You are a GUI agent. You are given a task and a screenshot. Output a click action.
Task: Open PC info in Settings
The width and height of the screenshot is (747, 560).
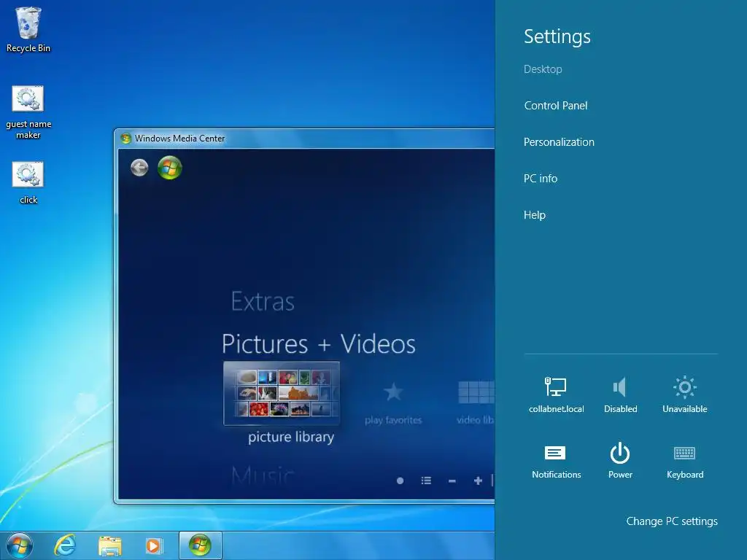click(x=541, y=179)
